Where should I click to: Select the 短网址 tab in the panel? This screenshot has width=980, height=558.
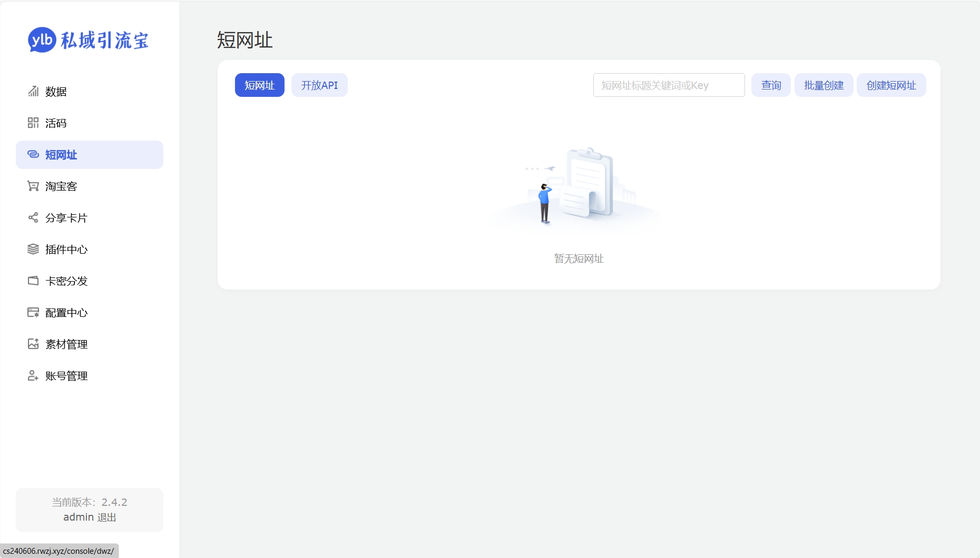(260, 85)
